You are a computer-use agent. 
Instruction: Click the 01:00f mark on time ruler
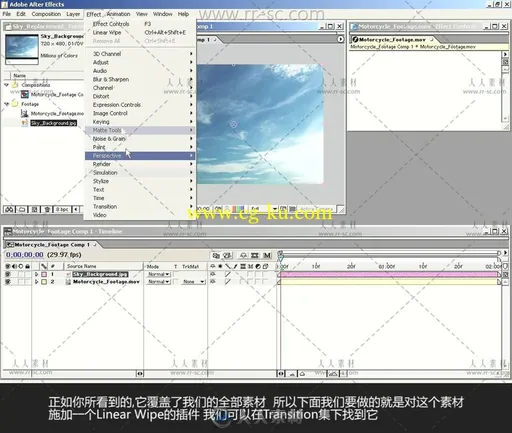pos(387,266)
